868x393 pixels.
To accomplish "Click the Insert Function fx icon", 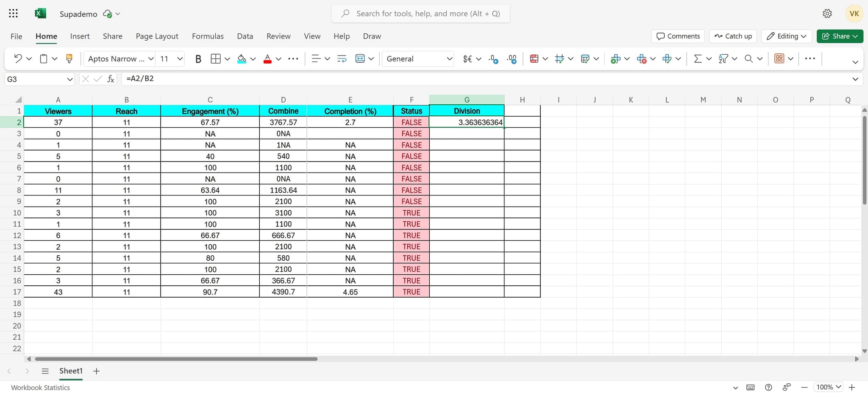I will coord(111,79).
